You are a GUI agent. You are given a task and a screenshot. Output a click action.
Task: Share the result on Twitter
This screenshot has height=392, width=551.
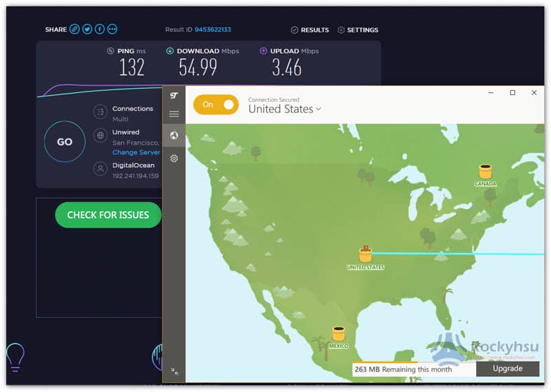point(87,29)
